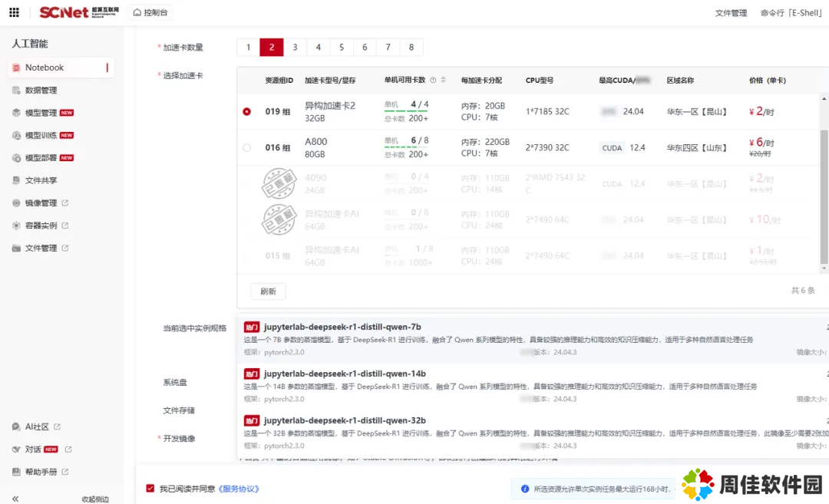Toggle the 我已阅读并同意 agreement checkbox

click(150, 489)
